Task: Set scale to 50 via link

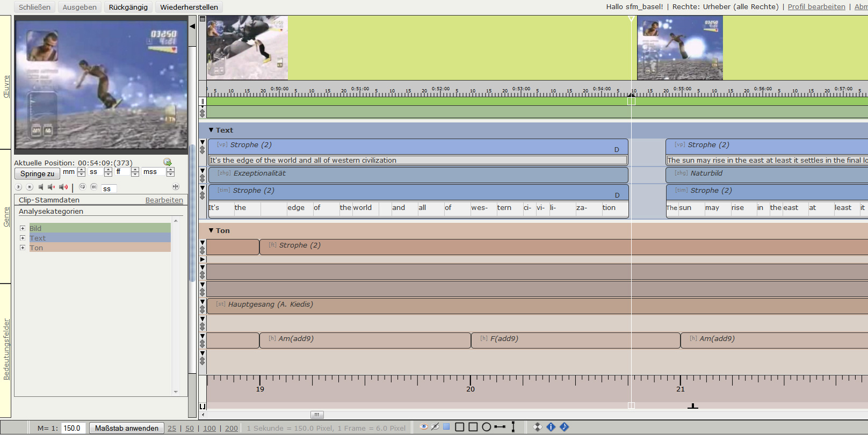Action: point(190,428)
